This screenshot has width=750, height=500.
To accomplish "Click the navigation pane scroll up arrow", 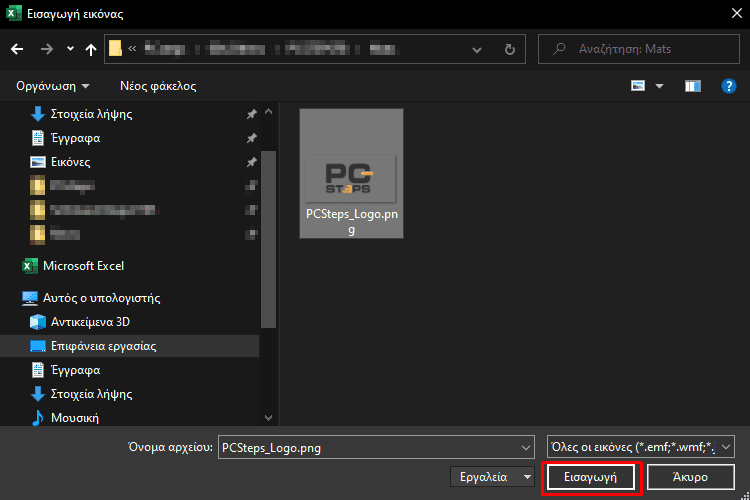I will (268, 111).
